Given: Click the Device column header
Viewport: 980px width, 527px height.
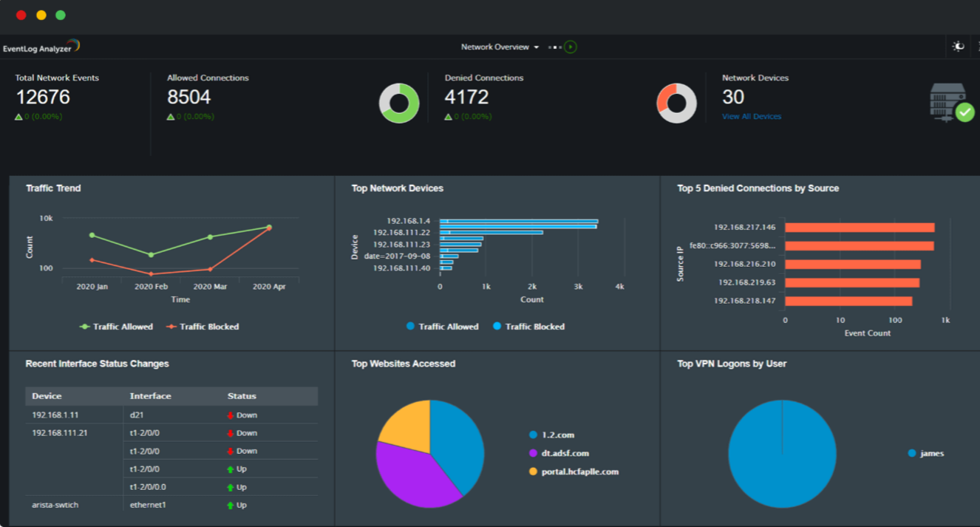Looking at the screenshot, I should 47,396.
